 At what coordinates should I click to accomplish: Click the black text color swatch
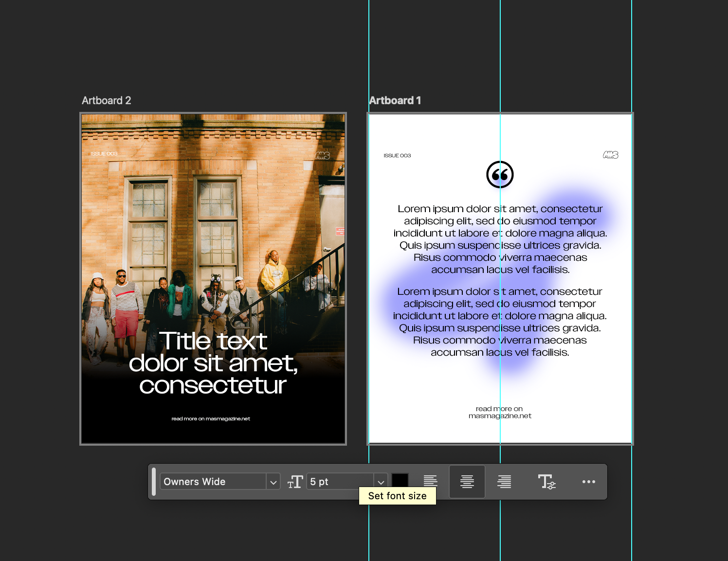[400, 481]
